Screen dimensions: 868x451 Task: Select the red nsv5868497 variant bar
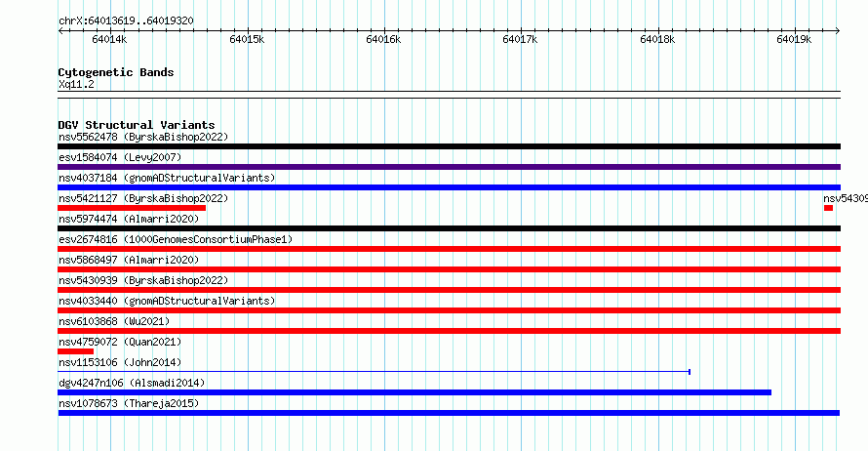[449, 269]
